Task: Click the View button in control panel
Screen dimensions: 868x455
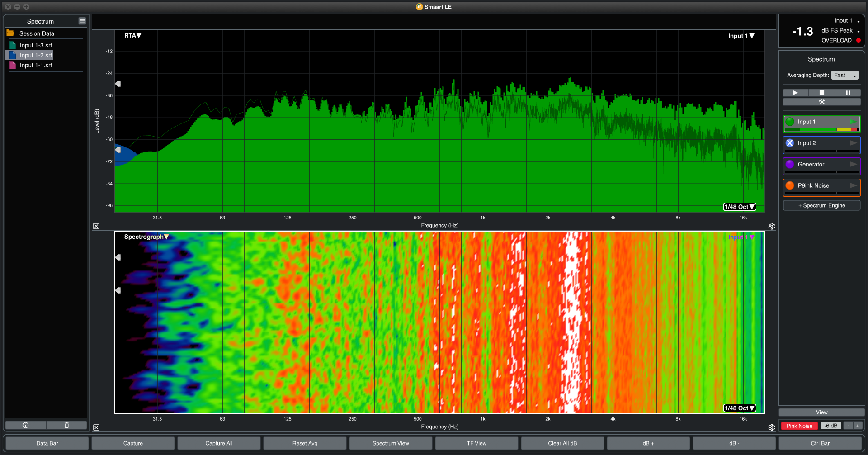Action: tap(822, 412)
